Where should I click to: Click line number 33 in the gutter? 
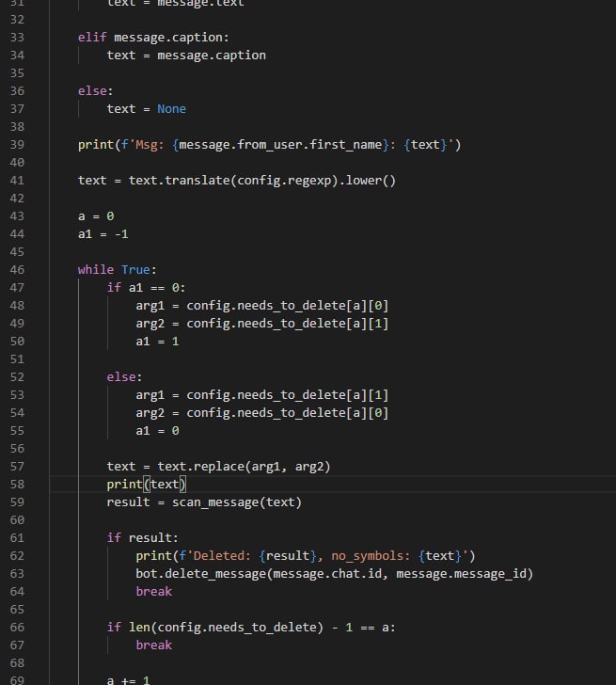[17, 38]
